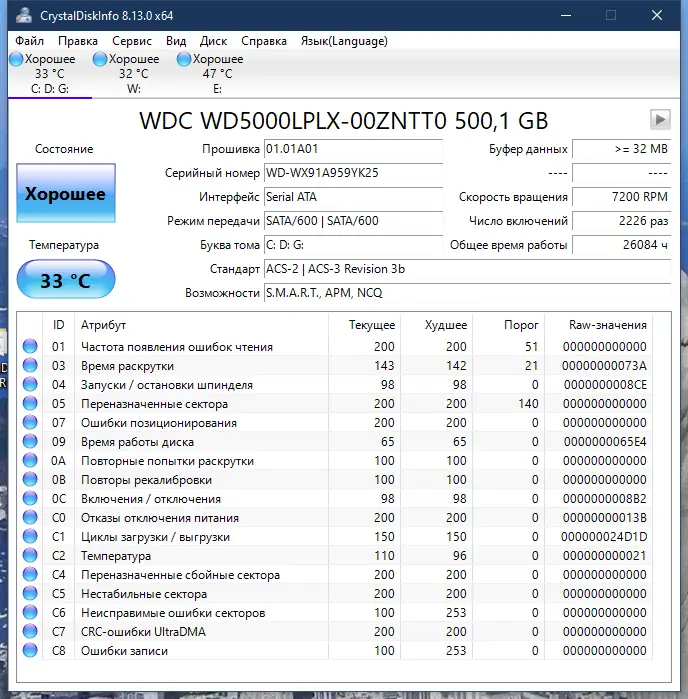
Task: Click the Возможности field S.M.A.R.T., APM, NCQ
Action: tap(467, 293)
